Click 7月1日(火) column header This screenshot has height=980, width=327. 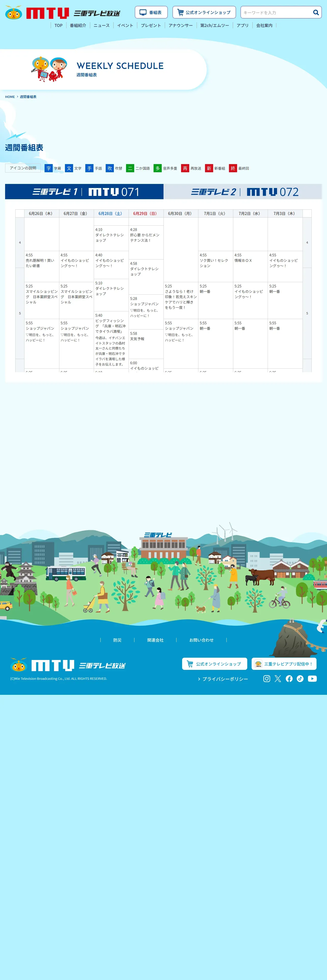pos(215,213)
